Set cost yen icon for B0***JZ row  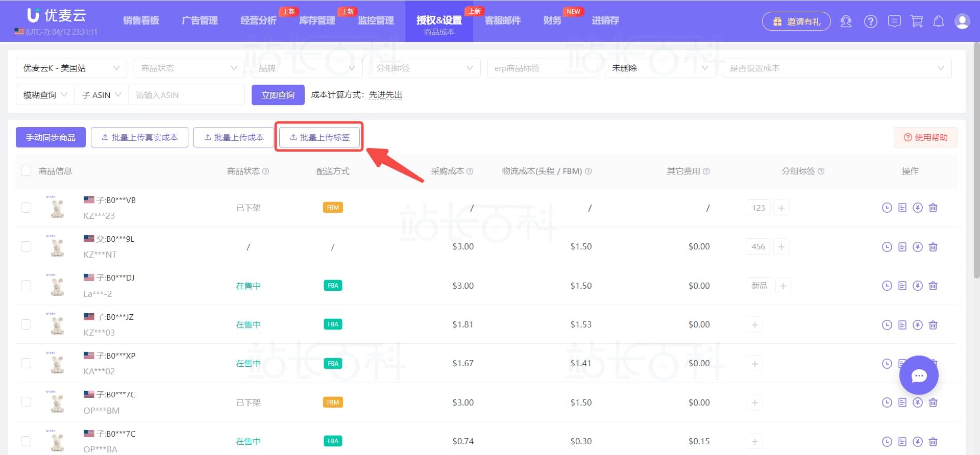(918, 325)
